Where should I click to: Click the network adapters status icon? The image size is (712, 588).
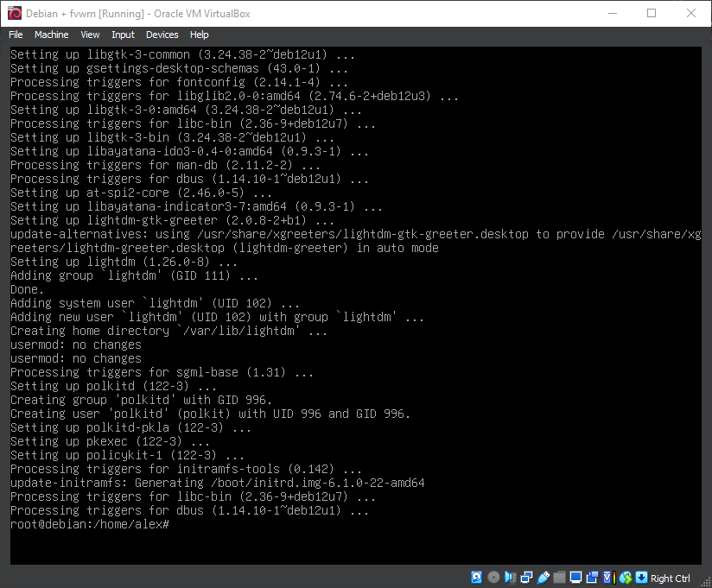pos(526,577)
